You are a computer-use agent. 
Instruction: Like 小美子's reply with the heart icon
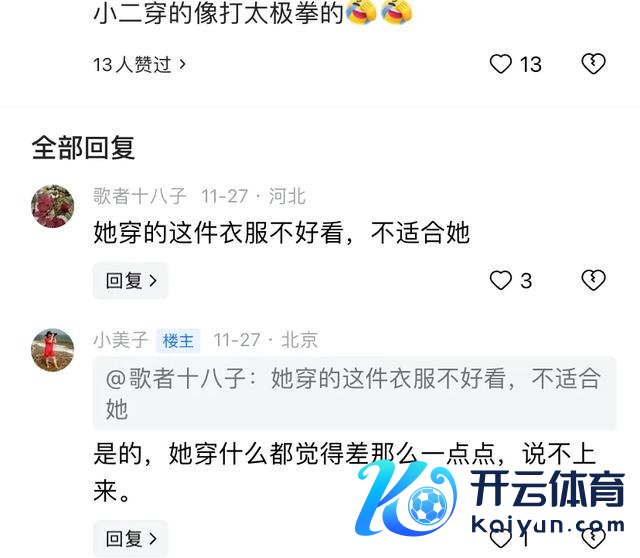(500, 538)
